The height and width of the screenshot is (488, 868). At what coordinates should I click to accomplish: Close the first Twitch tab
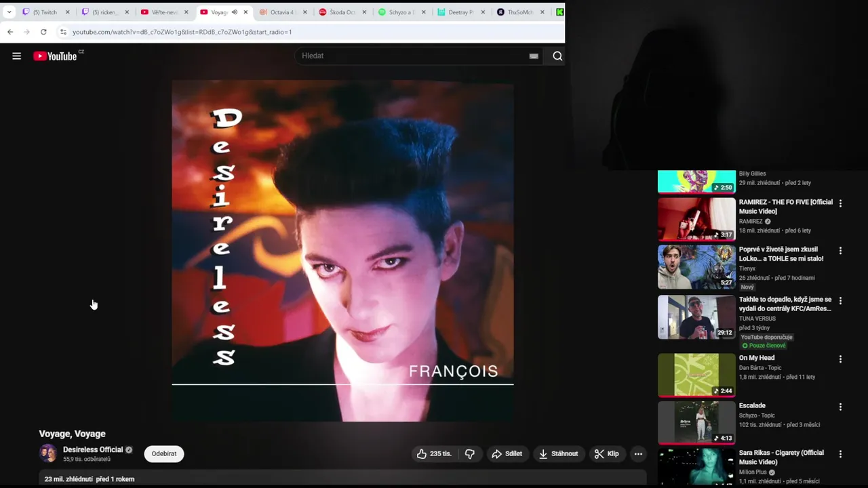67,12
